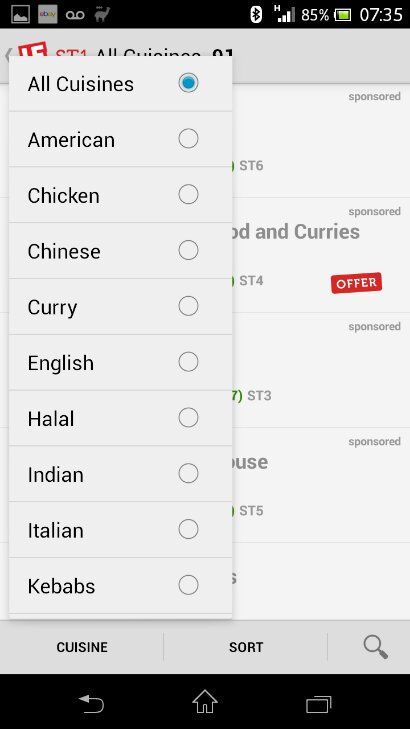Open the CUISINE filter dropdown
Screen dimensions: 410x729
pos(82,647)
